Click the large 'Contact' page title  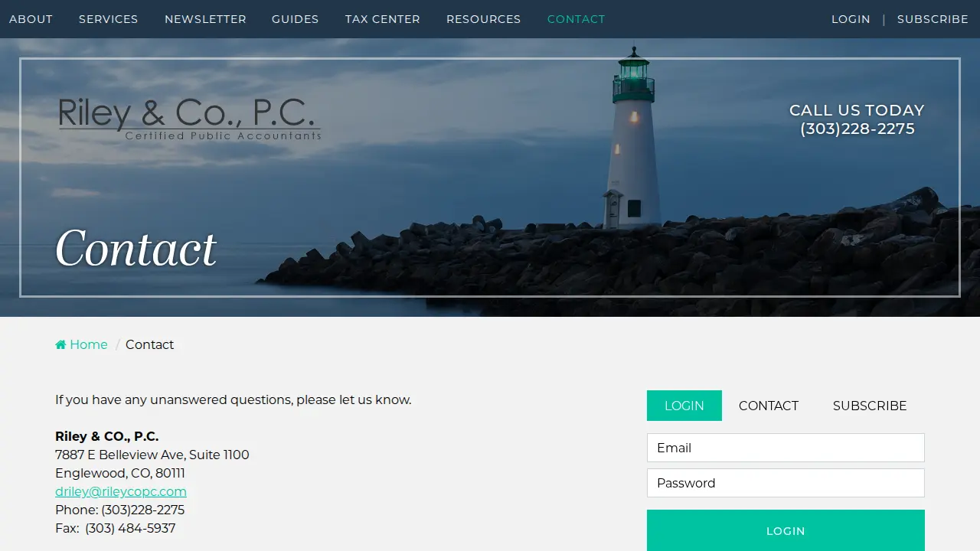pos(136,249)
